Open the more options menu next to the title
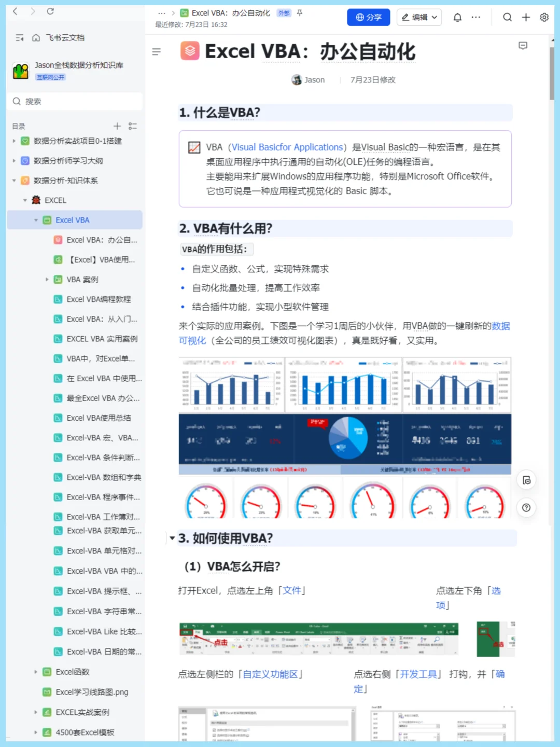This screenshot has width=560, height=747. [161, 13]
